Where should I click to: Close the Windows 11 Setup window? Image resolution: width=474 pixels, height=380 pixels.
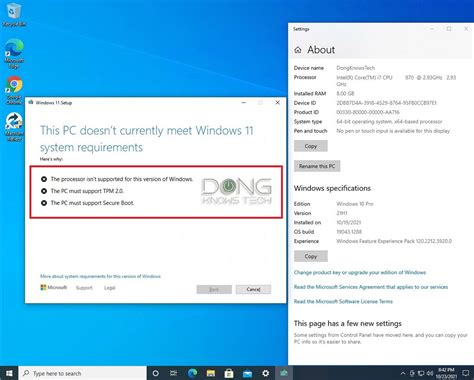[x=277, y=103]
